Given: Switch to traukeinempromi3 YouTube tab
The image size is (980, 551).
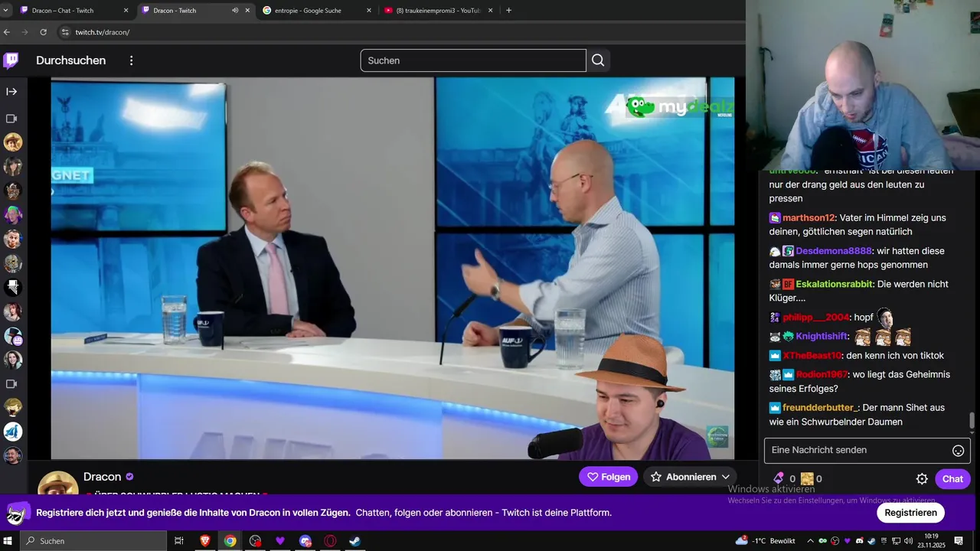Looking at the screenshot, I should [x=436, y=11].
